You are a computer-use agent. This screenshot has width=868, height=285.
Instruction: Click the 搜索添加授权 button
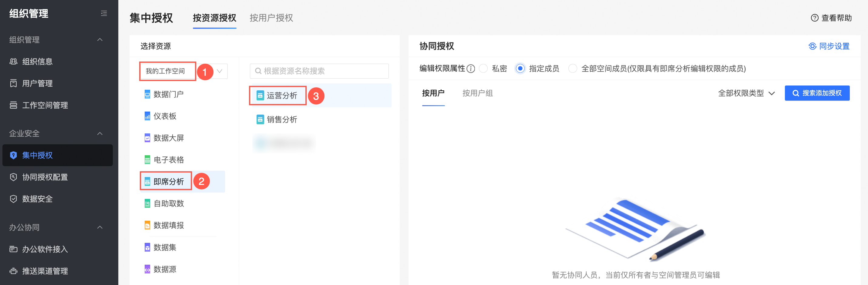[x=817, y=93]
